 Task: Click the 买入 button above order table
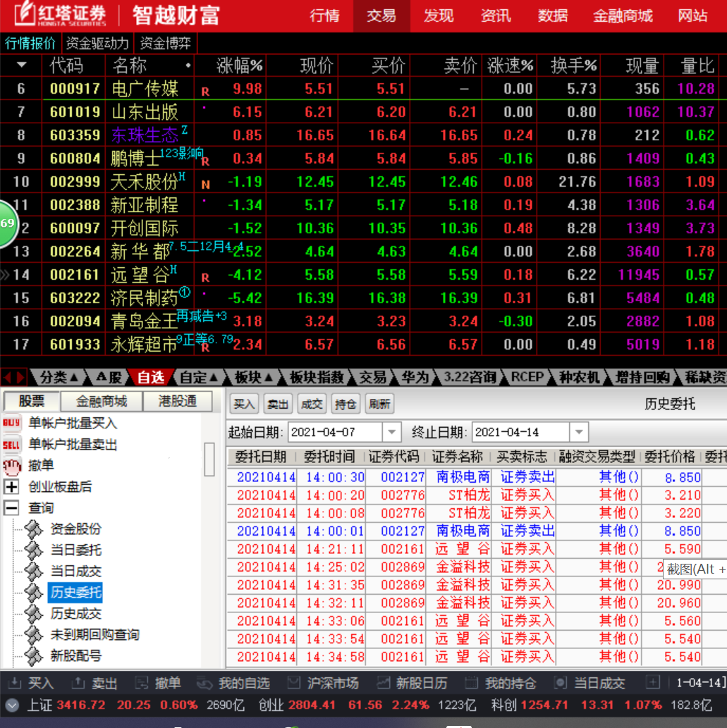tap(245, 404)
